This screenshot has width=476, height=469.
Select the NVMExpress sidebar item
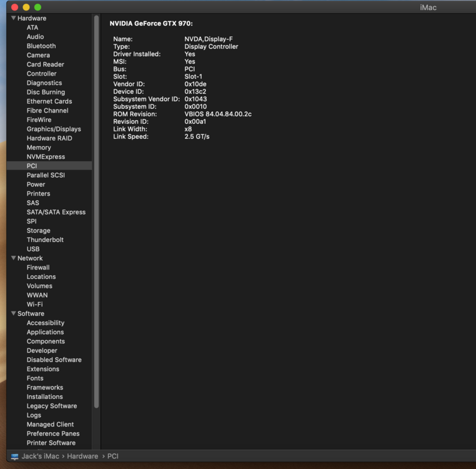[x=46, y=157]
